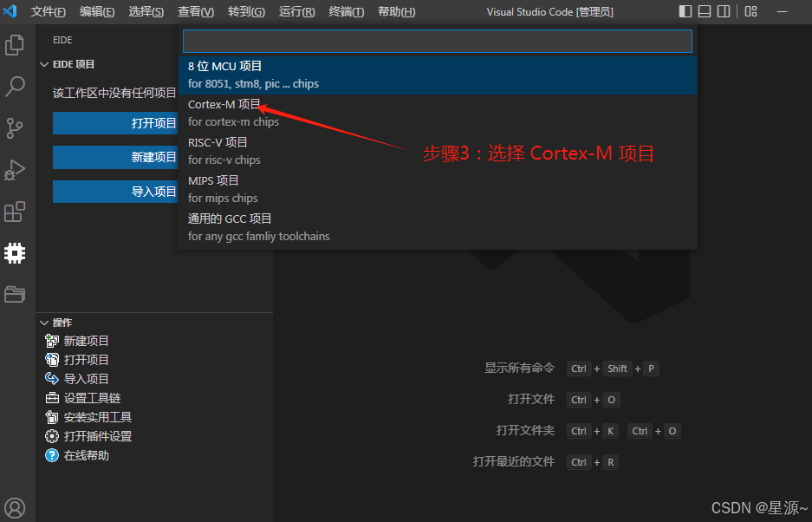Open the 运行(R) menu
Screen dimensions: 812x522
tap(296, 11)
